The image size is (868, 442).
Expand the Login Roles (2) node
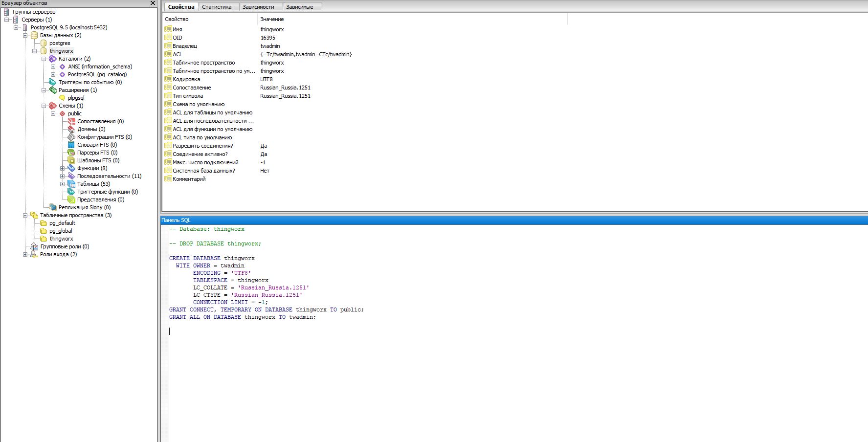(x=25, y=254)
